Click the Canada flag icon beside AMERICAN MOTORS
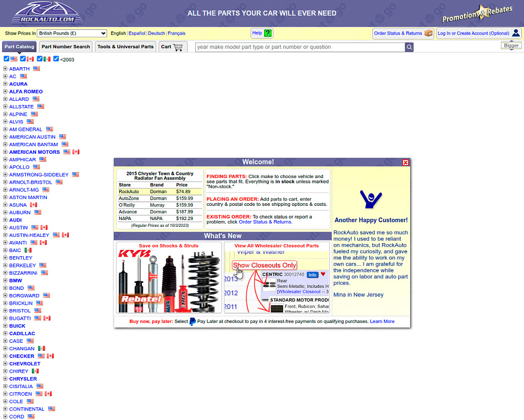The width and height of the screenshot is (524, 420). pos(76,152)
